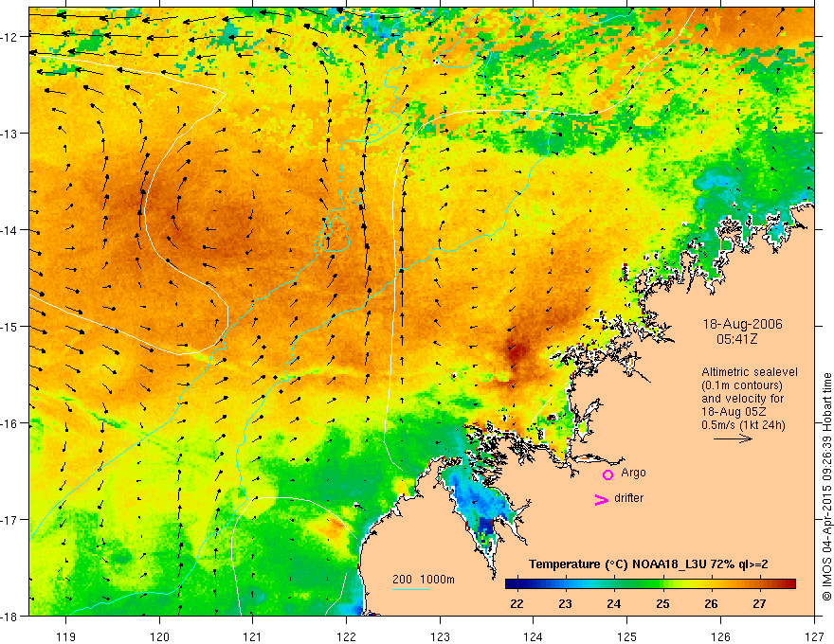Screen dimensions: 834x644
Task: Click the '18-Aug 05Z' caption line
Action: 734,412
